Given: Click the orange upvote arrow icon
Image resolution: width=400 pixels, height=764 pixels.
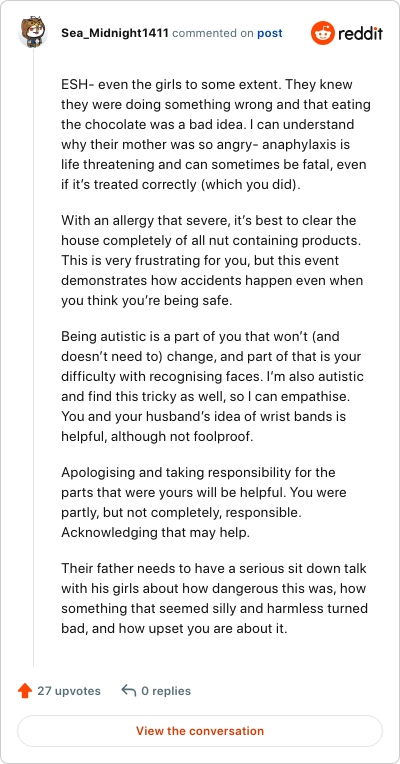Looking at the screenshot, I should [x=25, y=690].
